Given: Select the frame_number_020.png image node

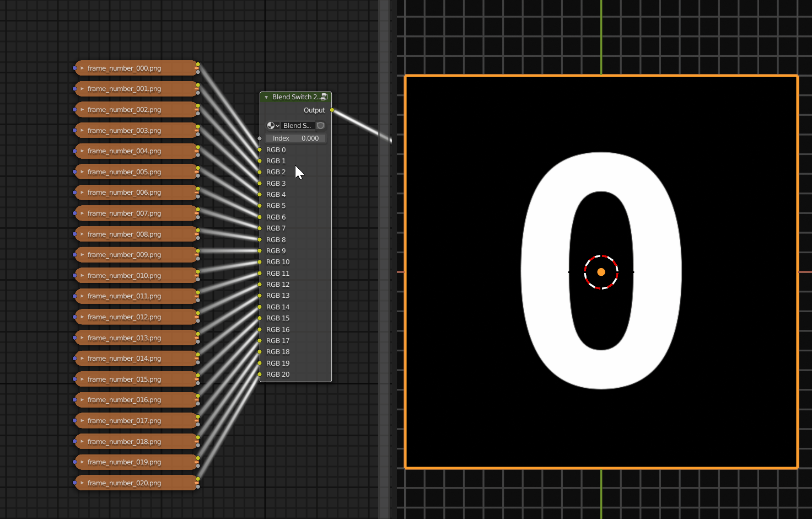Looking at the screenshot, I should [136, 483].
